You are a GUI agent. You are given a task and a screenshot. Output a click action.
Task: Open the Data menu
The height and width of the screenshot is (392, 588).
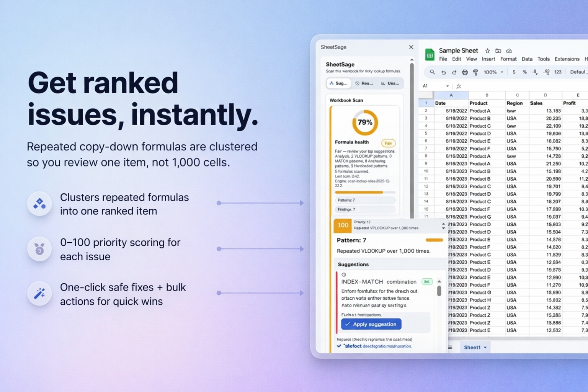click(527, 59)
